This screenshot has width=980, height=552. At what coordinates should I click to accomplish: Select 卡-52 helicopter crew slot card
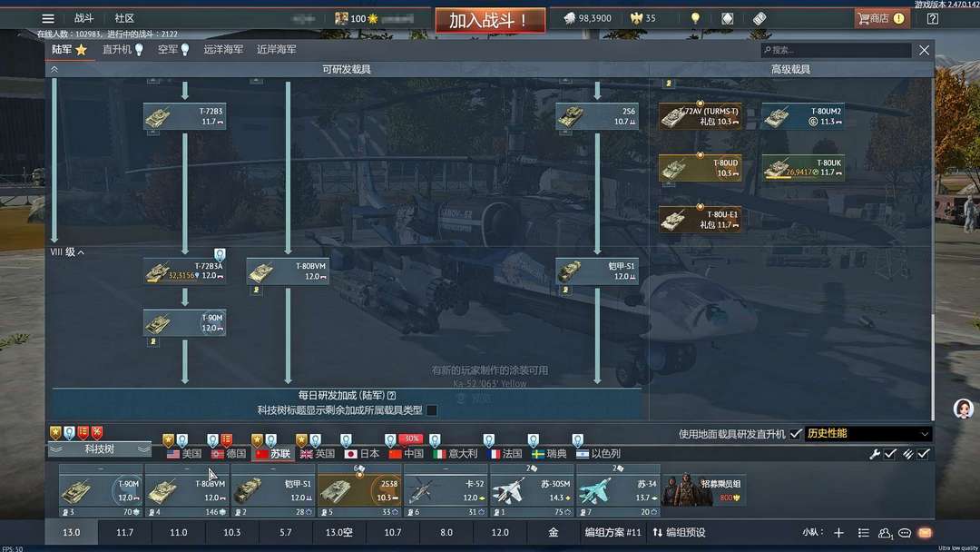point(445,491)
